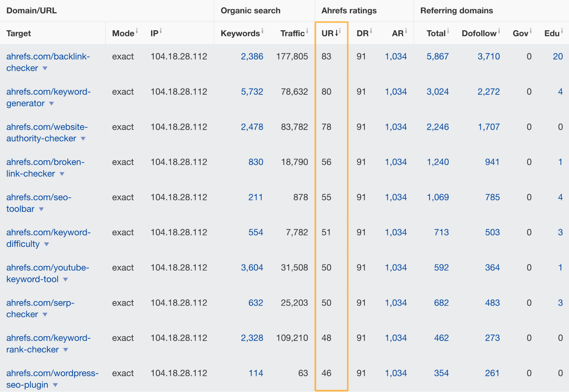Viewport: 569px width, 392px height.
Task: Click 5,732 keywords for keyword-generator
Action: tap(252, 92)
